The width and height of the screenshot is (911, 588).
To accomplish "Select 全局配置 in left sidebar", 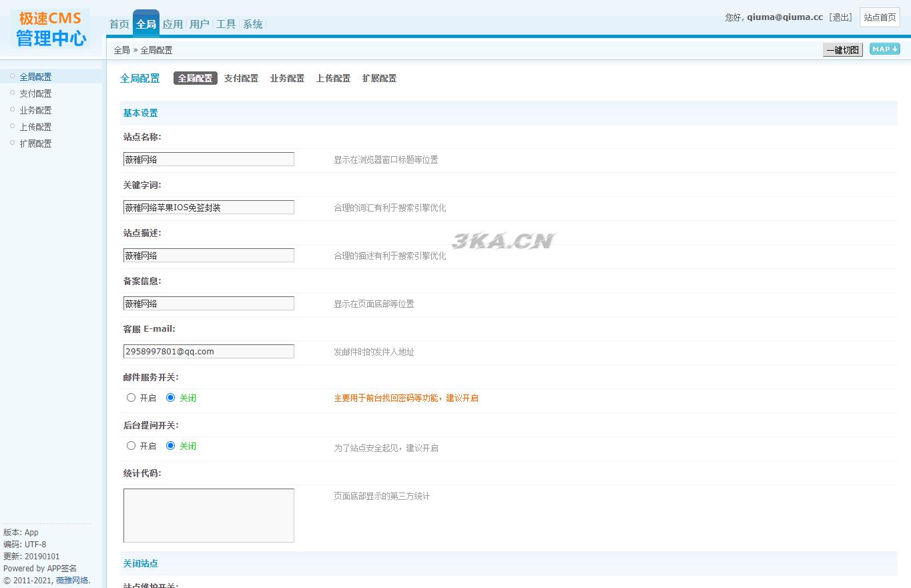I will tap(35, 77).
